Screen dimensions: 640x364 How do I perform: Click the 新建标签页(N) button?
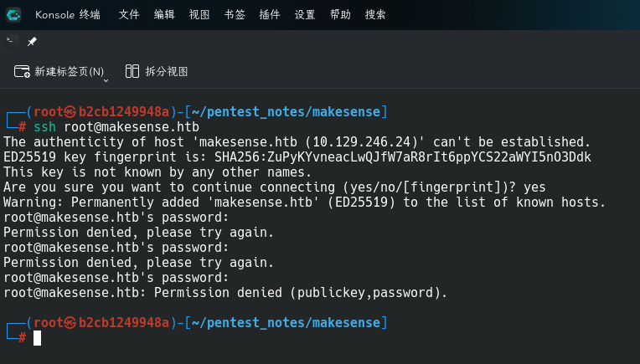click(x=59, y=72)
